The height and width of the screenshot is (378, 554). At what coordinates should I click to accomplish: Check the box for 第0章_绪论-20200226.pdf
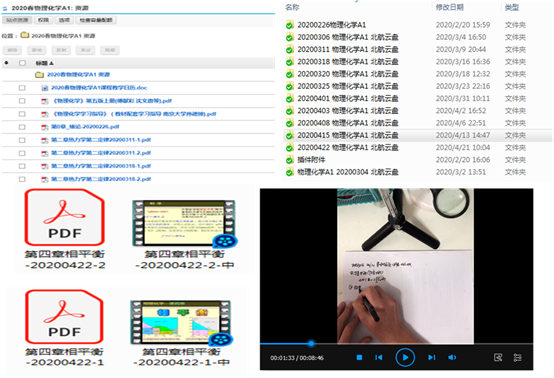click(22, 127)
